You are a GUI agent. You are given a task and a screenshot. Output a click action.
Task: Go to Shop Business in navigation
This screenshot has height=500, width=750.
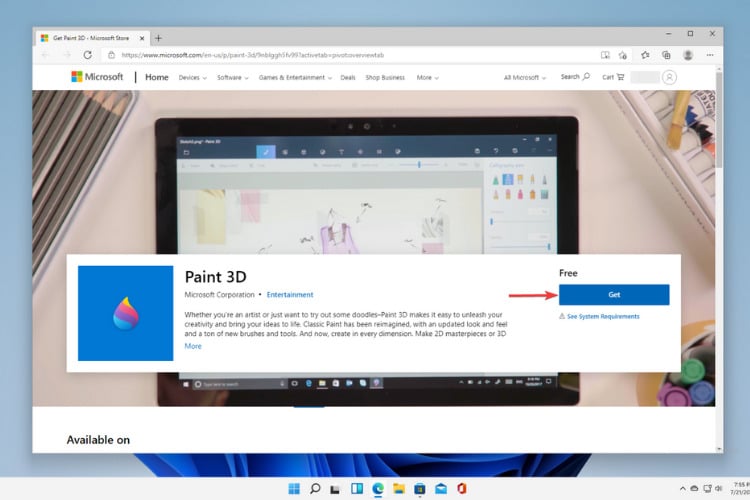pyautogui.click(x=385, y=77)
